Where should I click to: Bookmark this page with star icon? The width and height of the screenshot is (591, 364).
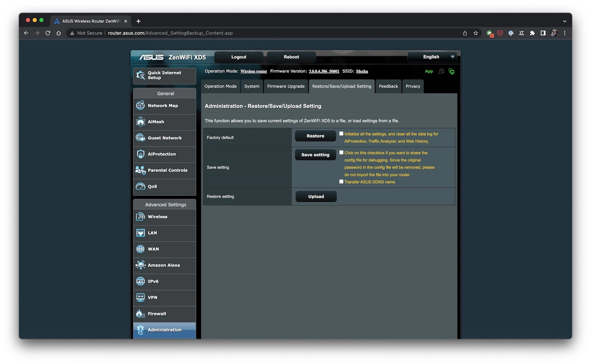(476, 33)
